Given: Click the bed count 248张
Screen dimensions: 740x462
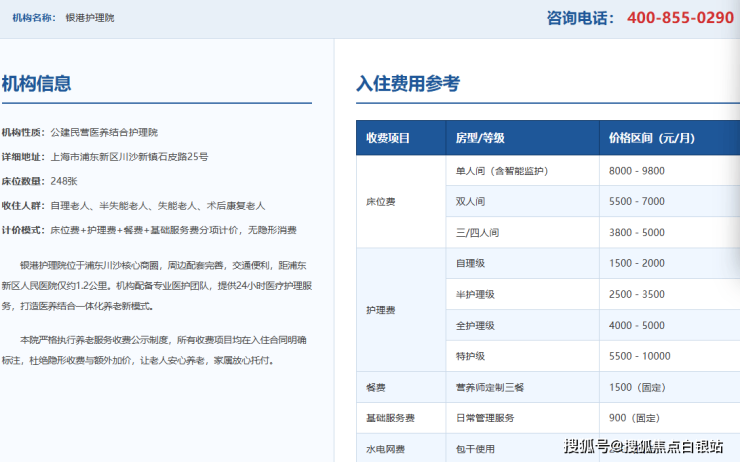Looking at the screenshot, I should click(64, 181).
